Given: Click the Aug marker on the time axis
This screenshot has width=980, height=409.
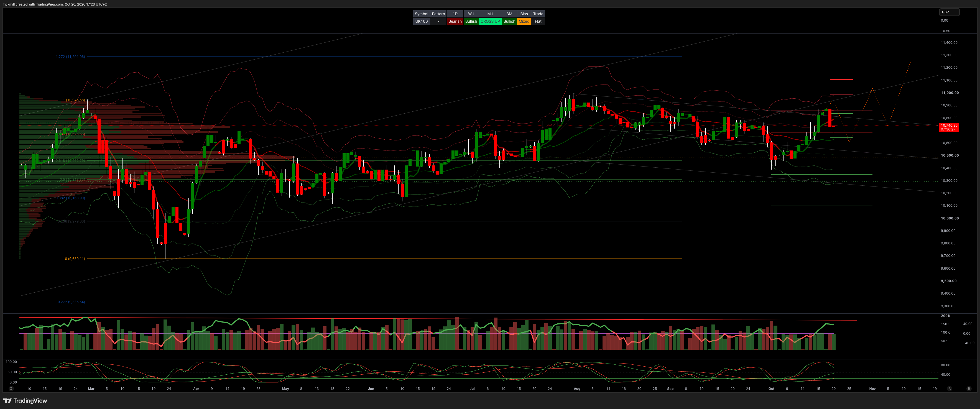Looking at the screenshot, I should [577, 388].
